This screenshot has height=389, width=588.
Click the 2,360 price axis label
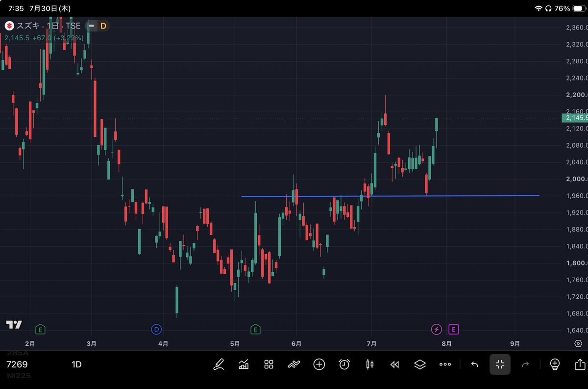pyautogui.click(x=576, y=27)
